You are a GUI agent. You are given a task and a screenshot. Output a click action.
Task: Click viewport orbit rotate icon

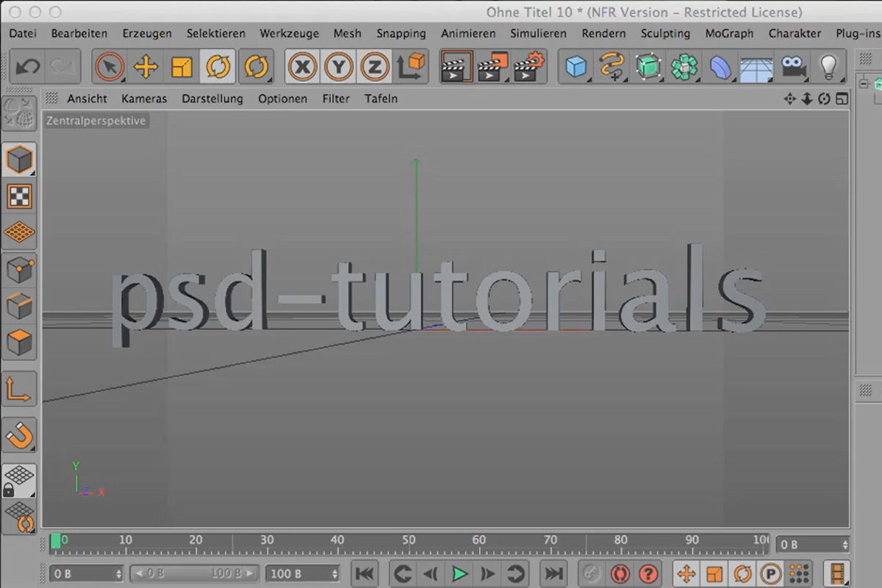tap(824, 98)
